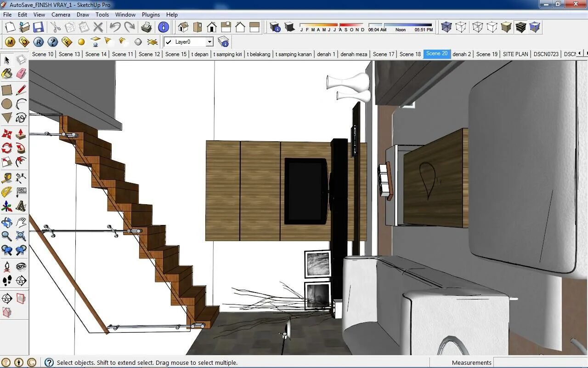Viewport: 588px width, 368px height.
Task: Switch to denah meza scene tab
Action: coord(354,54)
